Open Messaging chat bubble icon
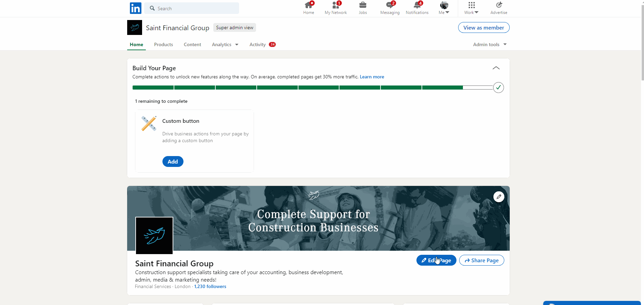This screenshot has width=644, height=305. click(x=390, y=5)
